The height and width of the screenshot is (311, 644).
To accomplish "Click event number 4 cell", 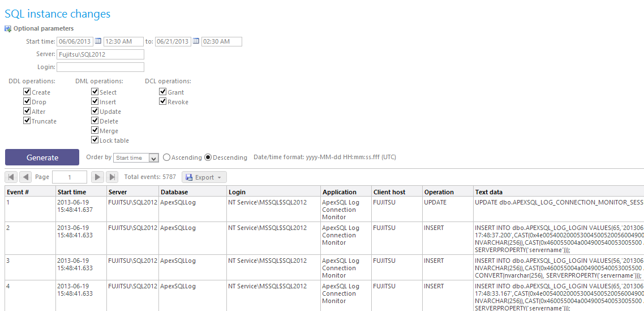I will click(30, 296).
